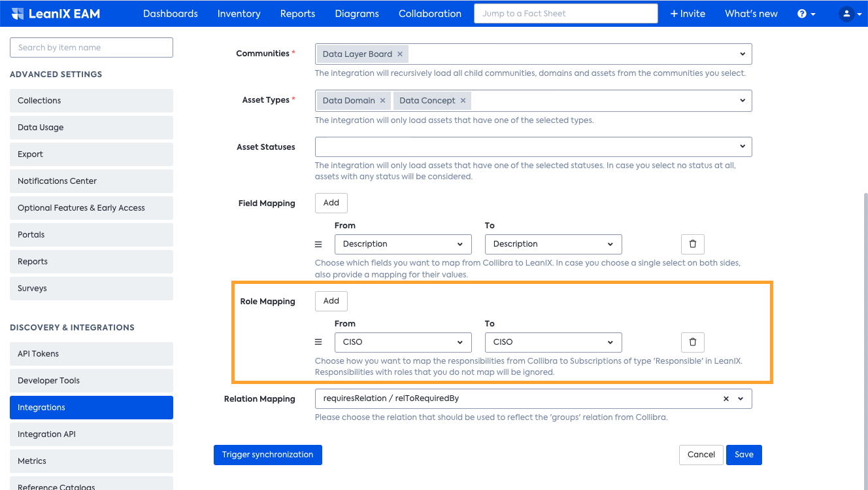Open Collections settings

[92, 101]
